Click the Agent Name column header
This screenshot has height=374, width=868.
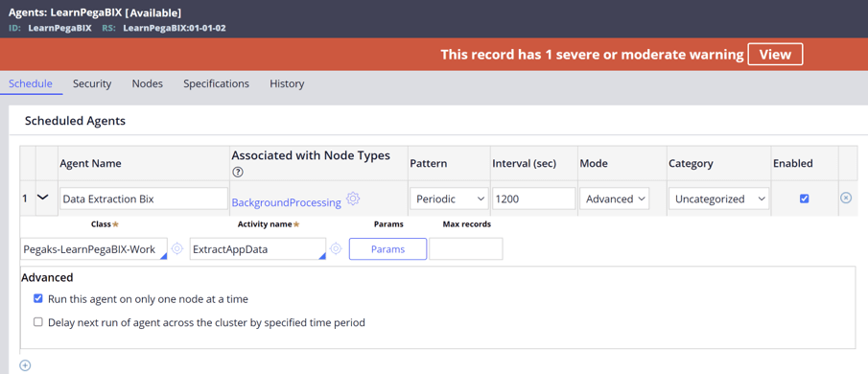[x=90, y=163]
